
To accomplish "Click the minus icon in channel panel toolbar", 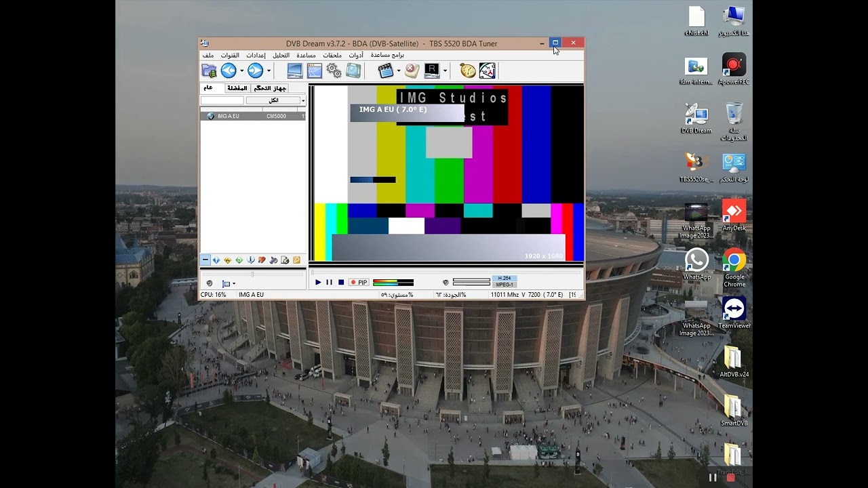I will (205, 260).
